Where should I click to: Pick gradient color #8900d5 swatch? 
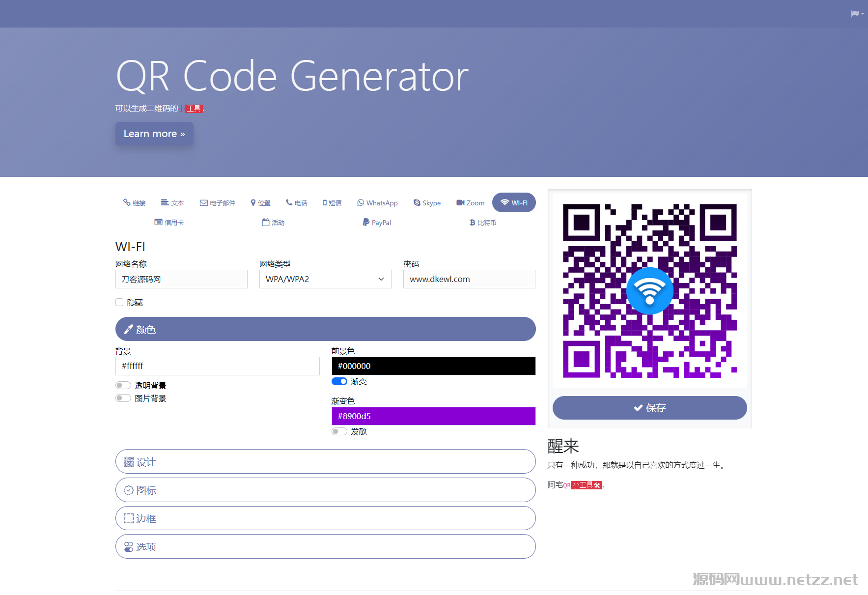pos(434,416)
